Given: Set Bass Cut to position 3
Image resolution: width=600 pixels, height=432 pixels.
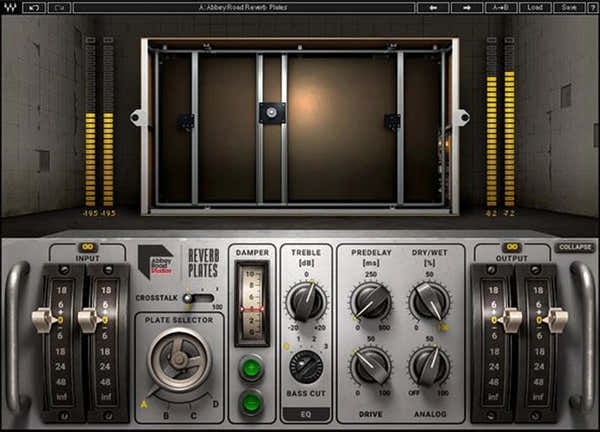Looking at the screenshot, I should (326, 347).
